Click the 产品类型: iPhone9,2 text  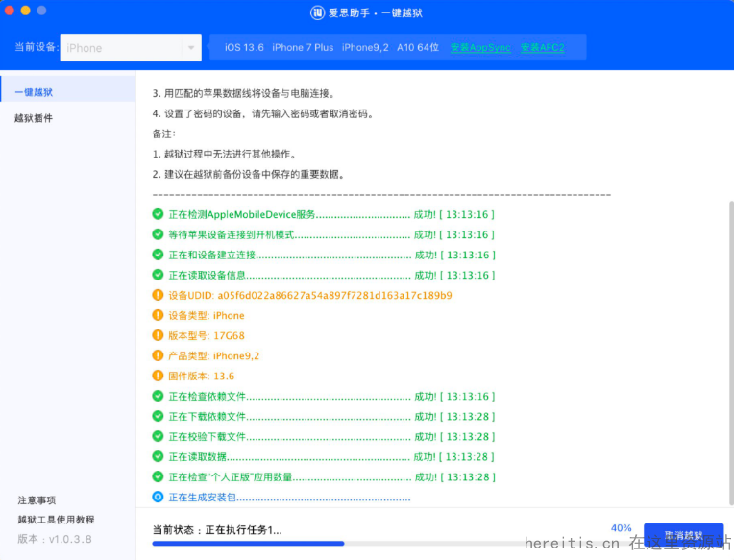(x=214, y=355)
